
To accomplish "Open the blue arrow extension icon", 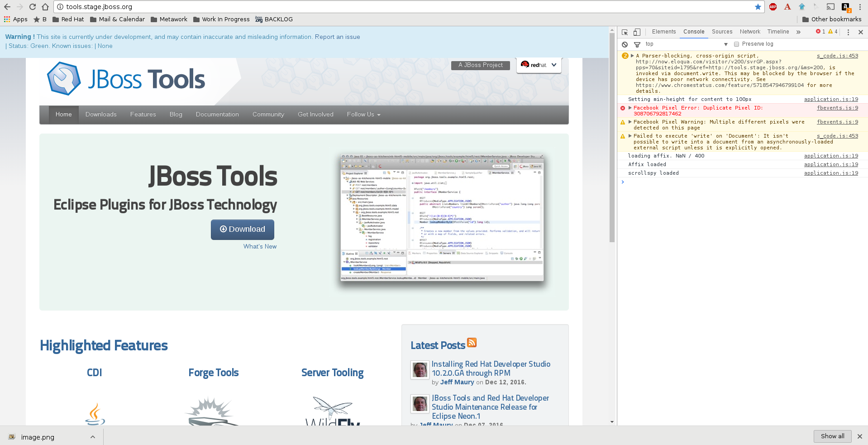I will pos(802,7).
